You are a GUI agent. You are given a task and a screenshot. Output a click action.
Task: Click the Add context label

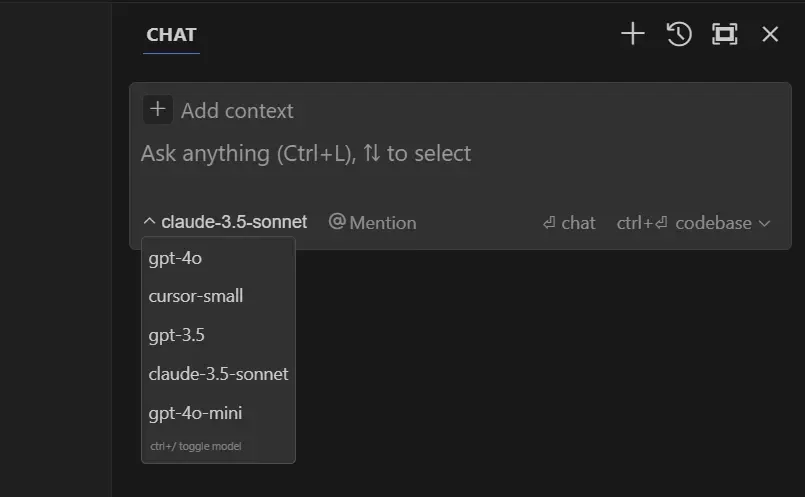click(x=237, y=111)
